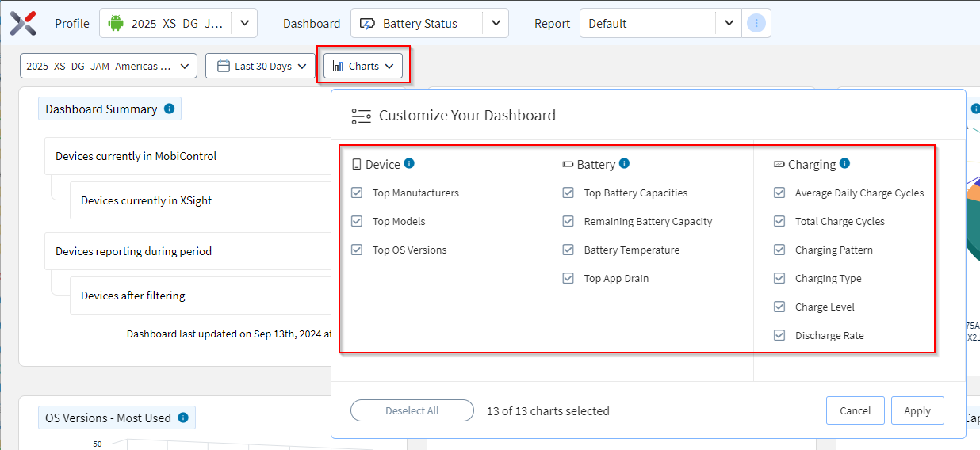
Task: Toggle Average Daily Charge Cycles checkbox
Action: pos(779,193)
